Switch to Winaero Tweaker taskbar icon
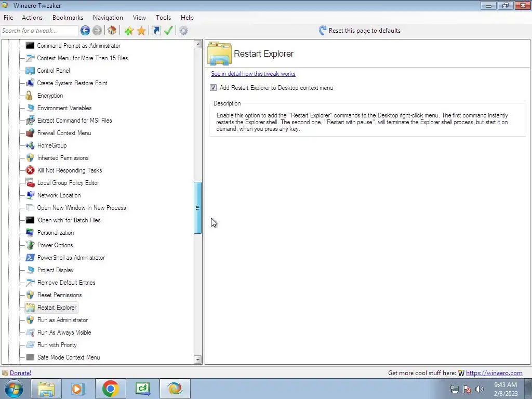 coord(175,389)
